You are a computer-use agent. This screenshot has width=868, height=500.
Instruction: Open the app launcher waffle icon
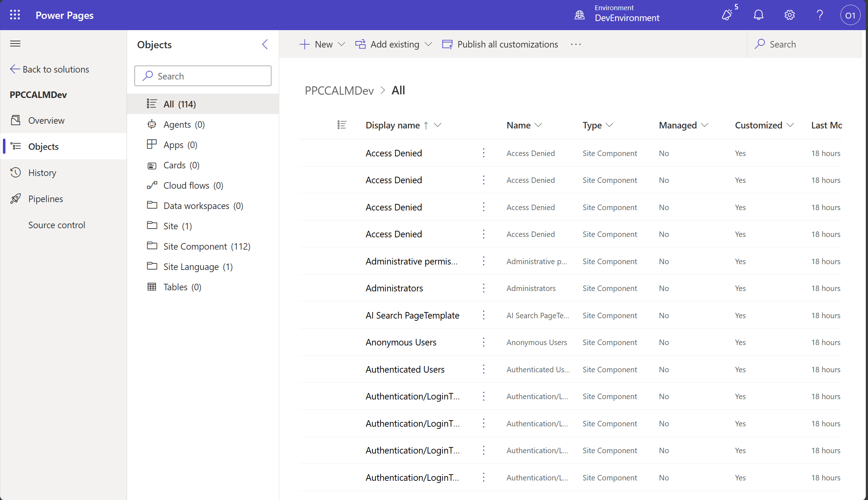(x=15, y=15)
